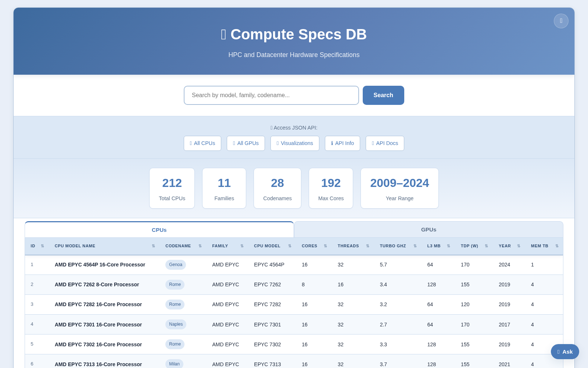Click Rome badge in EPYC 7282 row
The height and width of the screenshot is (368, 588).
coord(175,304)
